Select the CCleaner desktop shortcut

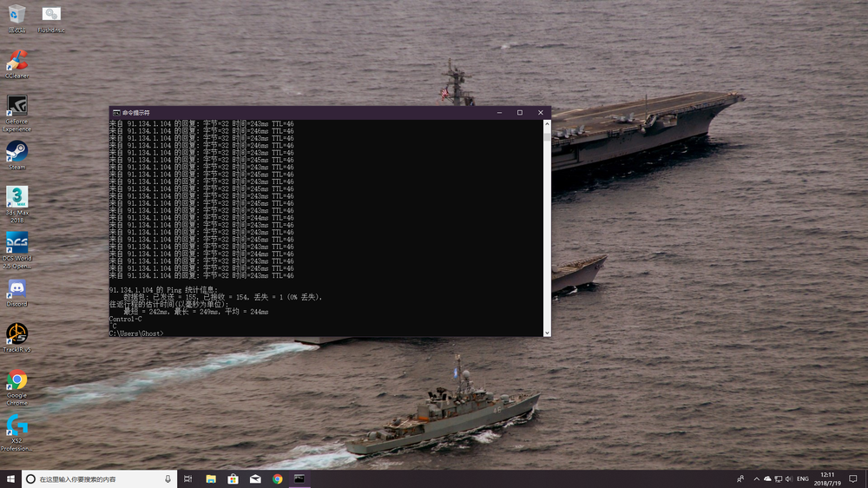pos(16,63)
